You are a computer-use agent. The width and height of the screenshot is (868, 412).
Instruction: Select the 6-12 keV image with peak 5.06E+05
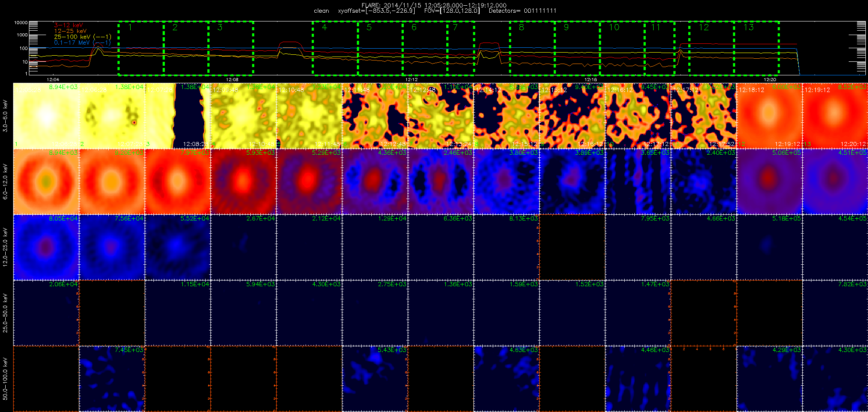[769, 181]
